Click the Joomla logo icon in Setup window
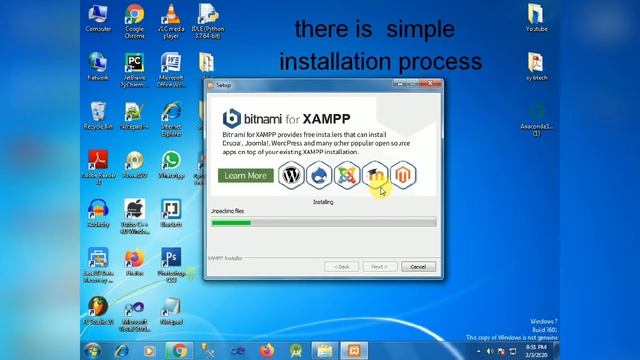This screenshot has width=640, height=360. point(347,175)
